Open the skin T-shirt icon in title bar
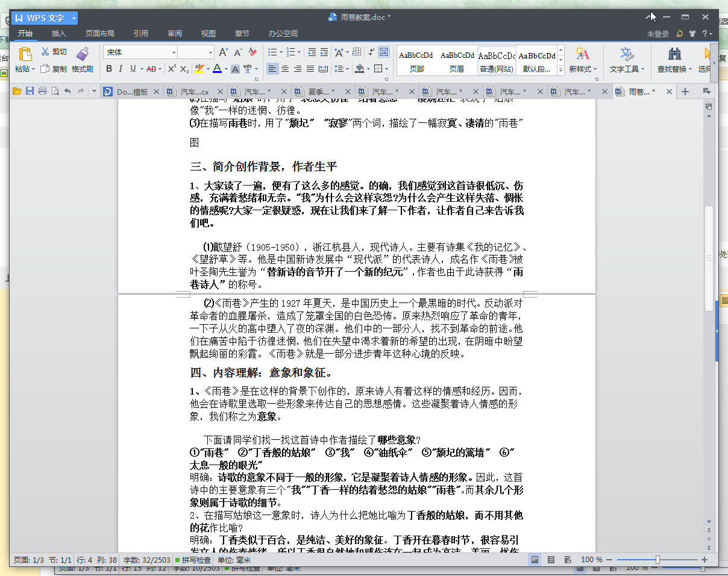The height and width of the screenshot is (576, 728). point(692,34)
